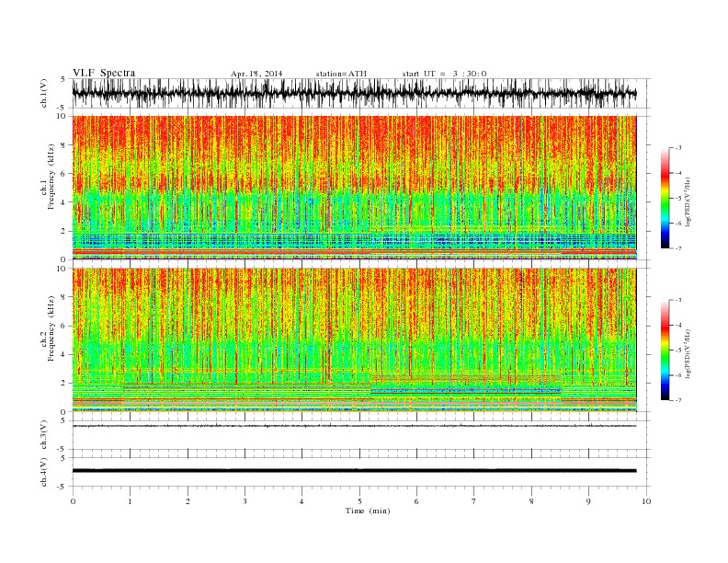Image resolution: width=728 pixels, height=563 pixels.
Task: Click inside the ch.1 spectrogram panel
Action: point(354,188)
